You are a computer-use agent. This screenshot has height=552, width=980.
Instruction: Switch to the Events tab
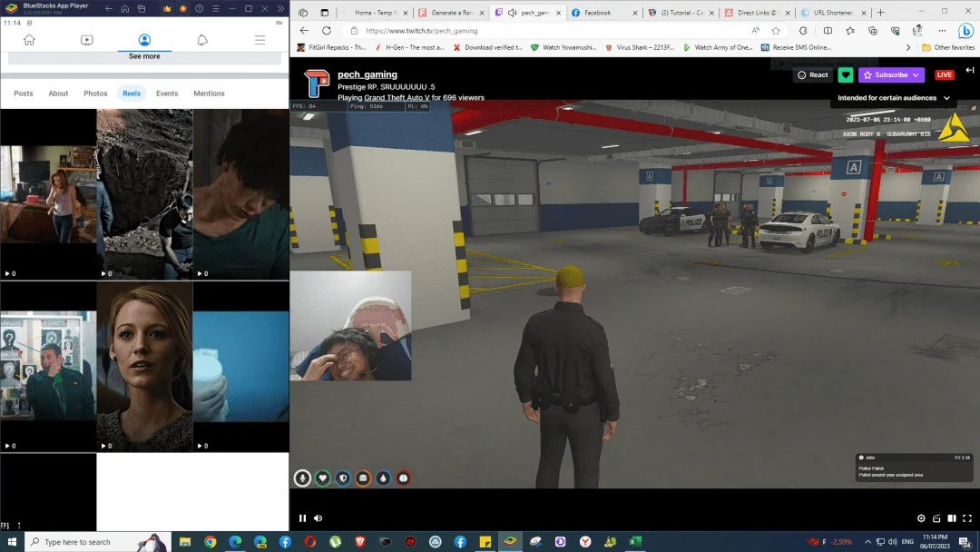167,94
